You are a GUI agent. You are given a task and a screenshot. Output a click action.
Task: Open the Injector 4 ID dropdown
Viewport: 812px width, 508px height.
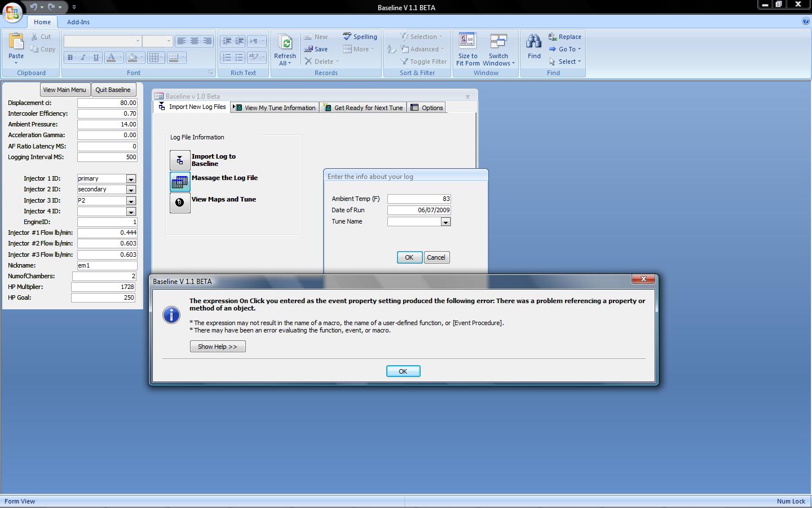pos(131,212)
